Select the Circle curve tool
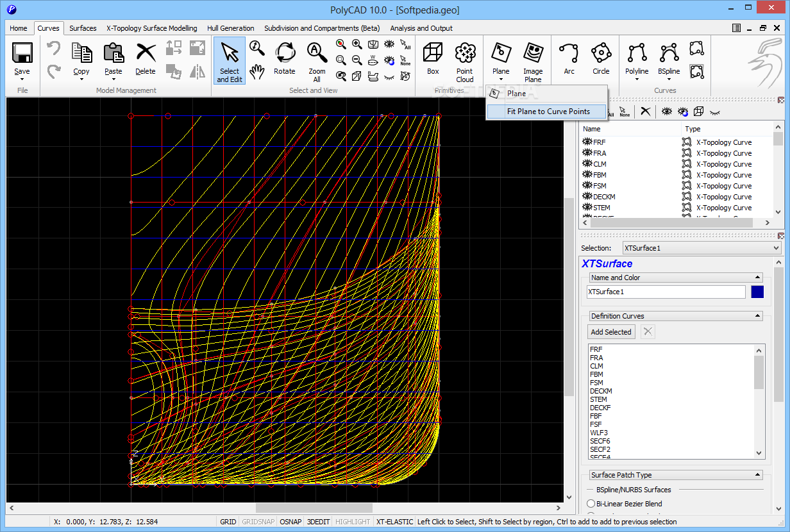 (x=601, y=60)
